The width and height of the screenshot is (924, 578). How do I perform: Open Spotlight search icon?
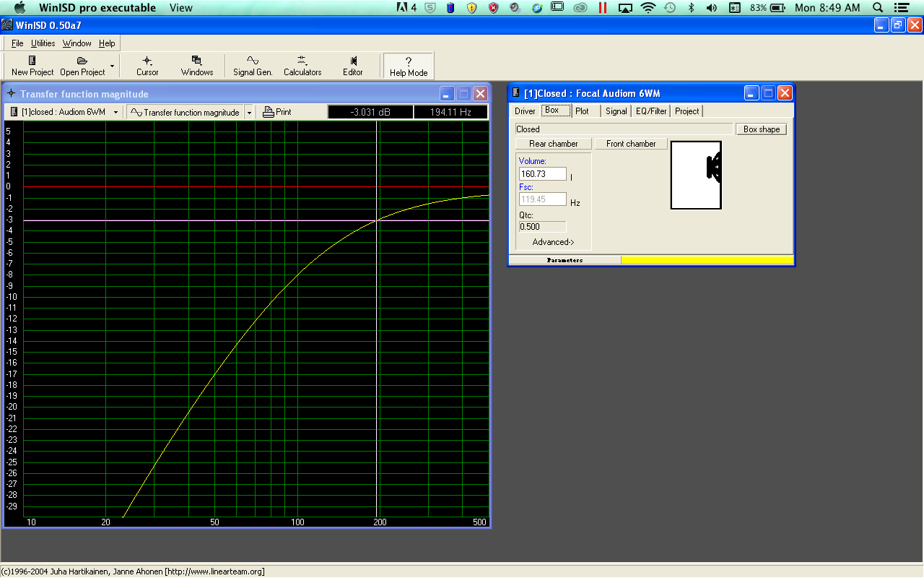tap(878, 8)
